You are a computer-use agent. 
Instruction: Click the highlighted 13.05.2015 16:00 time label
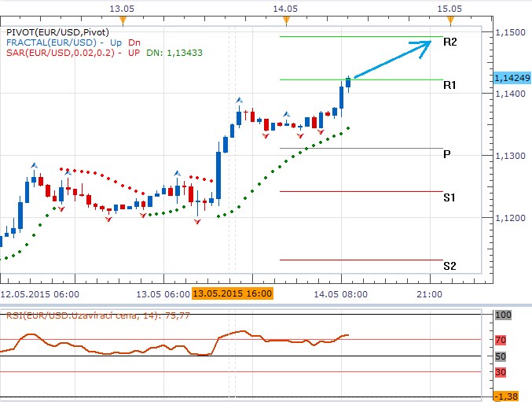coord(232,293)
